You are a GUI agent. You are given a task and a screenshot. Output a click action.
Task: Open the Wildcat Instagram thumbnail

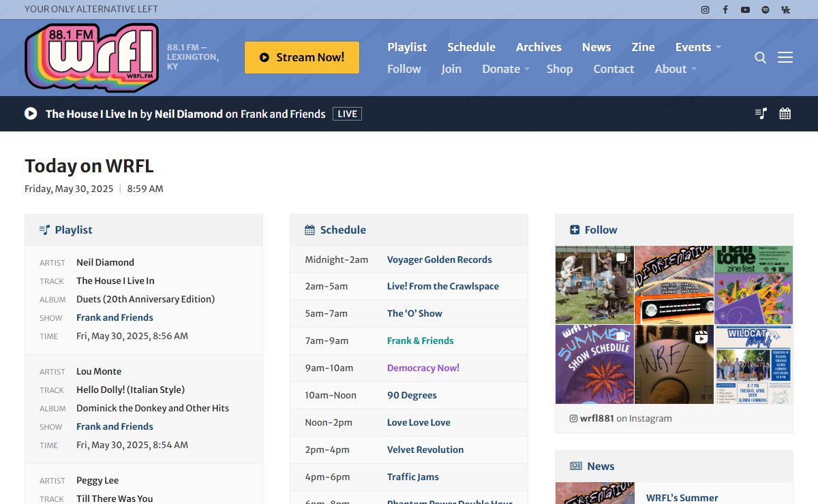point(754,364)
